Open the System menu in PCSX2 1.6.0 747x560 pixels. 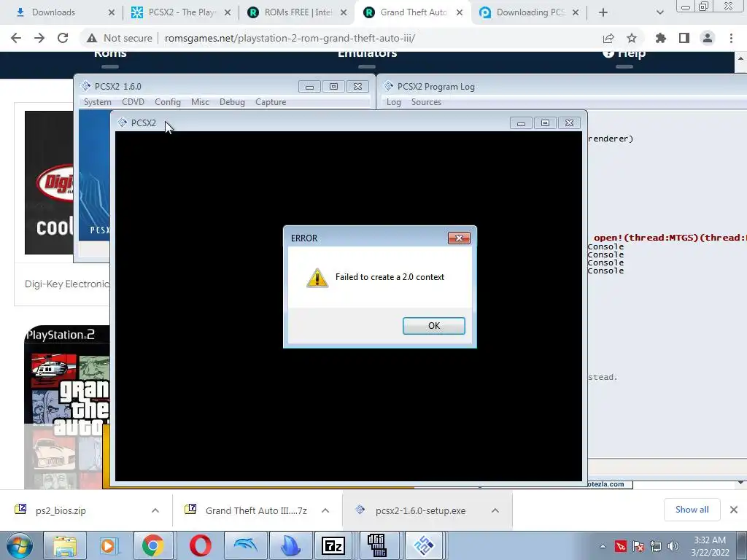[x=98, y=102]
